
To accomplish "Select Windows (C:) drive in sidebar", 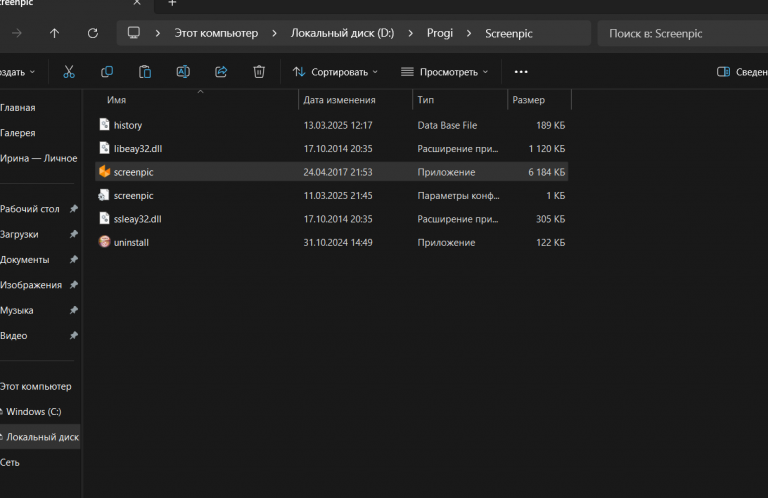I will click(32, 412).
